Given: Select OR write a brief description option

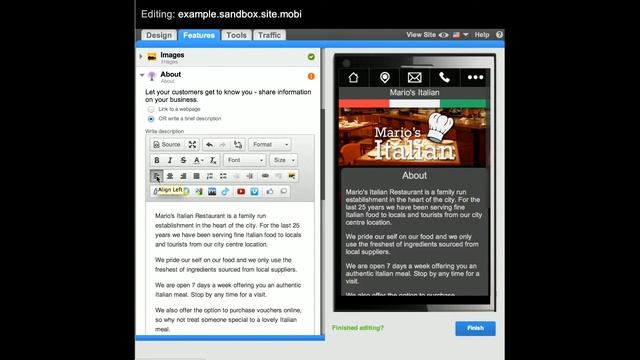Looking at the screenshot, I should (x=151, y=119).
